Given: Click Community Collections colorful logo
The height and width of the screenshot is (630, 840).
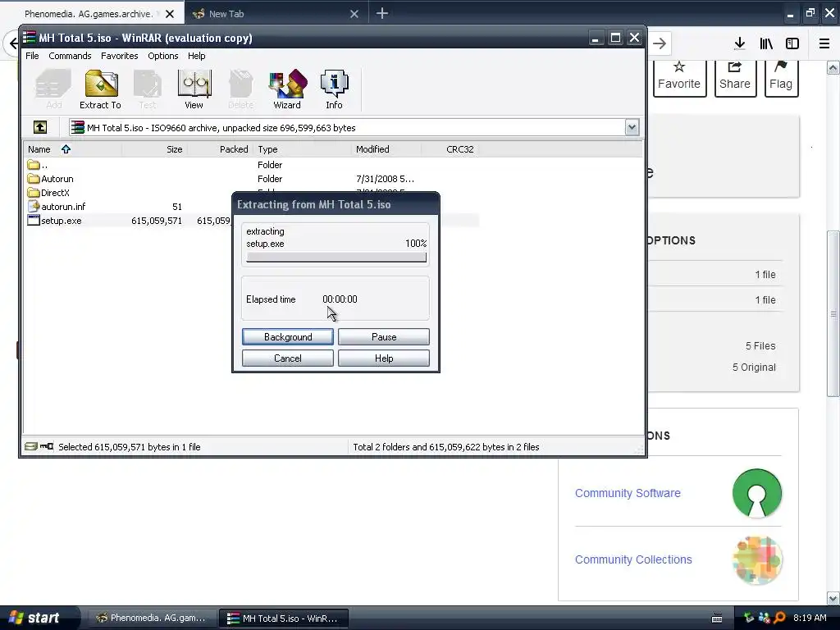Looking at the screenshot, I should point(757,559).
